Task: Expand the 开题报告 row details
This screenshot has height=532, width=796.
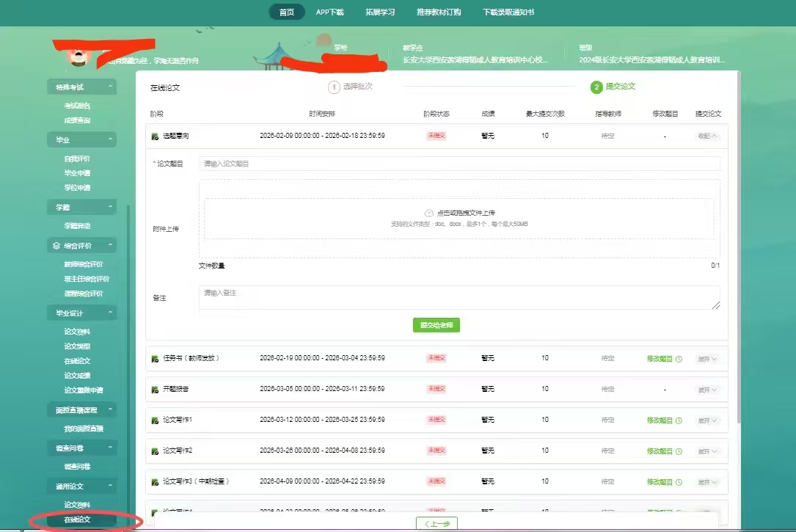Action: [x=708, y=390]
